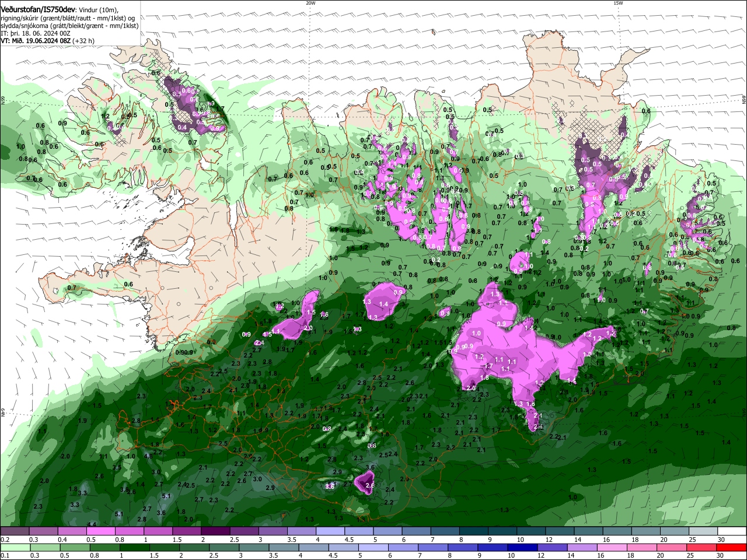
Task: Click the '0.2' label on snow legend
Action: (5, 540)
